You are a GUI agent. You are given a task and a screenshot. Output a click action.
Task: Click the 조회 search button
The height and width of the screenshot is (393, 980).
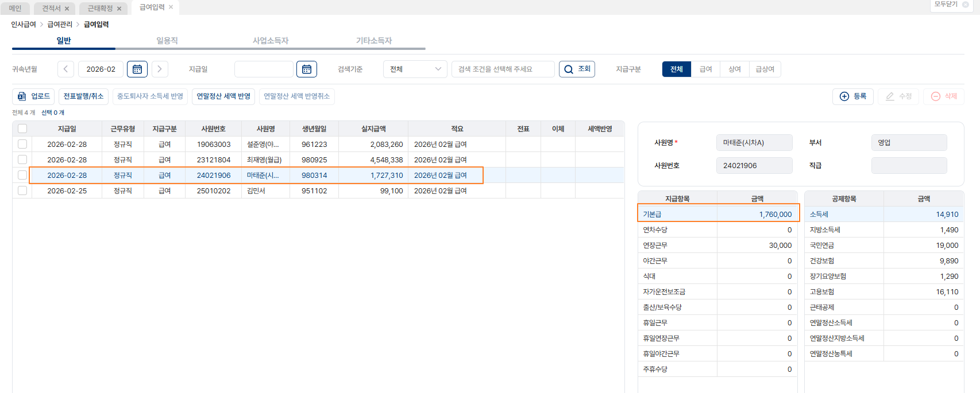click(577, 69)
